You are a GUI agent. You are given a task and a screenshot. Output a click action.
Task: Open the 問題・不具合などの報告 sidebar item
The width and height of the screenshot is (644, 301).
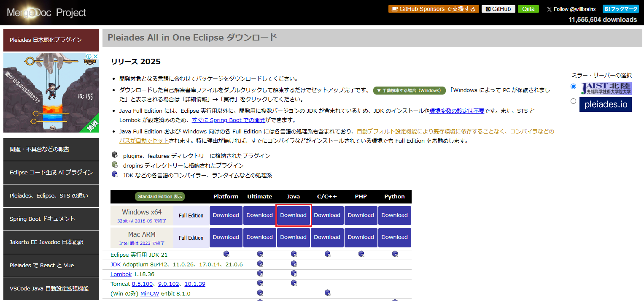[51, 149]
